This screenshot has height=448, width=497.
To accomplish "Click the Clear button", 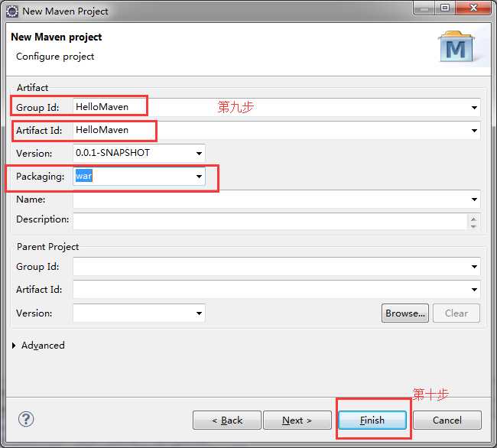I will 456,313.
